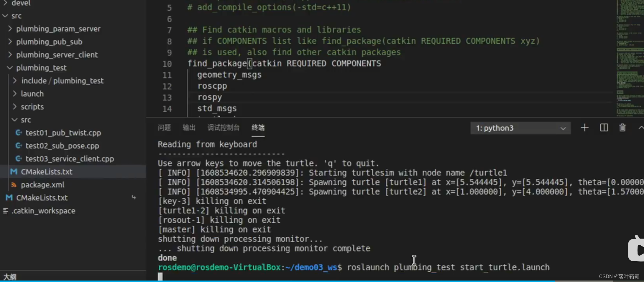Click the terminal cursor block on the last line
644x282 pixels.
(x=160, y=277)
